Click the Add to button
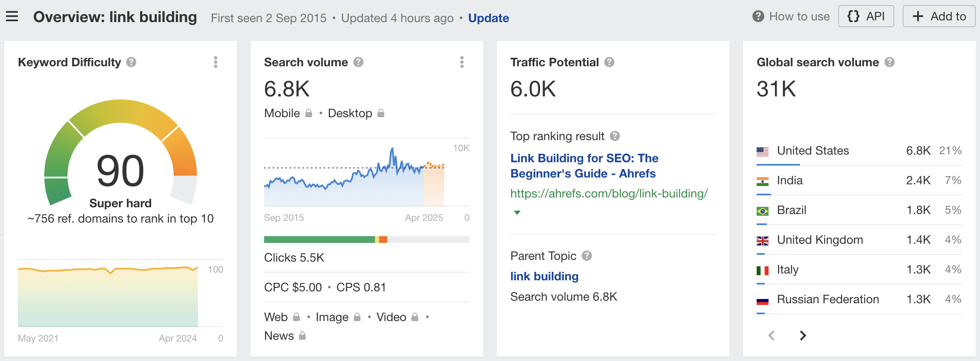Image resolution: width=980 pixels, height=361 pixels. [939, 17]
